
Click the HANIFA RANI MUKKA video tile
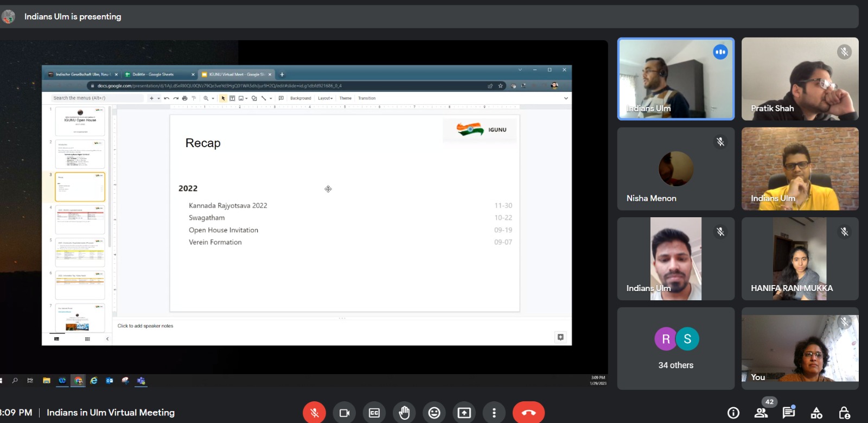(x=800, y=259)
